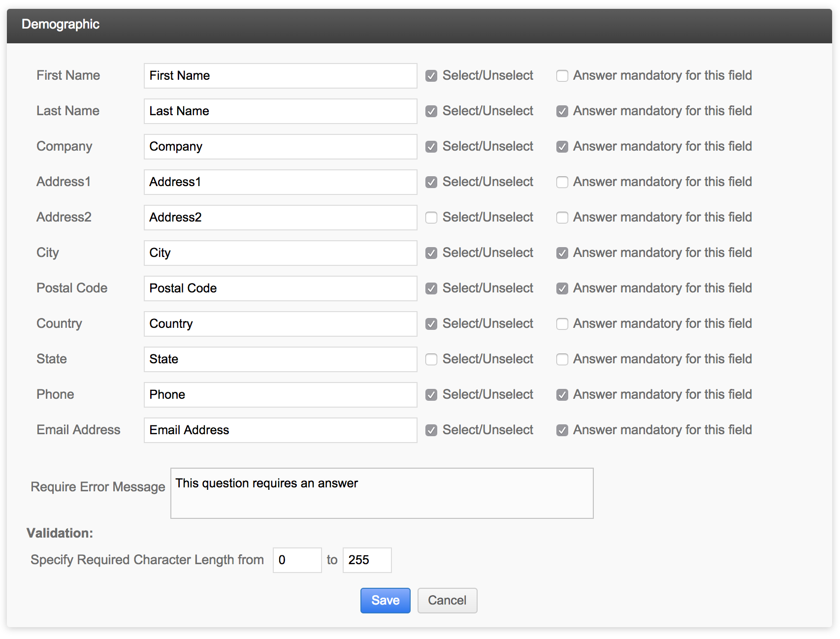Viewport: 840px width, 639px height.
Task: Uncheck Select/Unselect for First Name
Action: point(431,76)
